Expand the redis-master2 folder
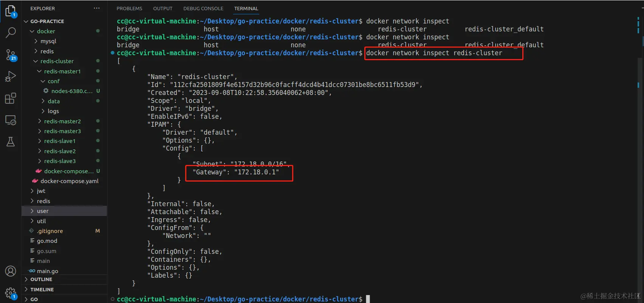The image size is (644, 303). click(39, 121)
